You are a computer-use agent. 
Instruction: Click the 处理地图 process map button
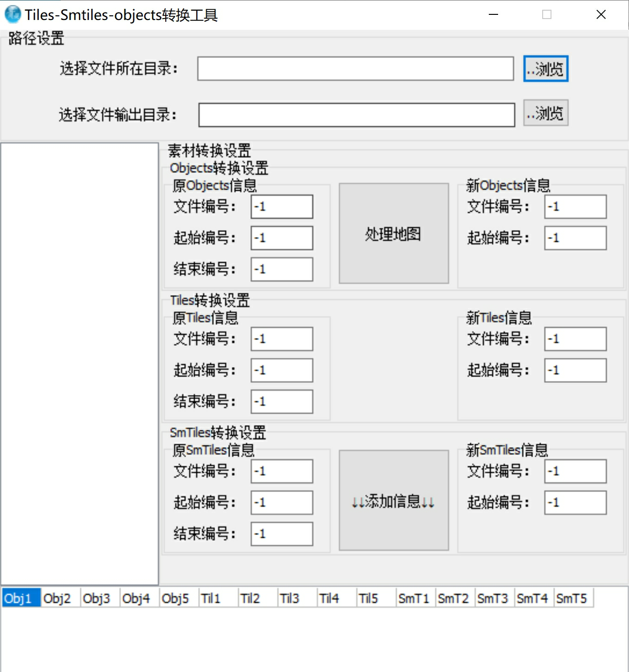394,233
